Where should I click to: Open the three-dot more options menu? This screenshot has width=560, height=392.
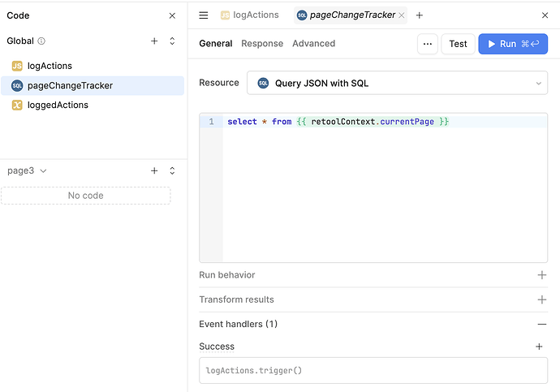tap(428, 44)
